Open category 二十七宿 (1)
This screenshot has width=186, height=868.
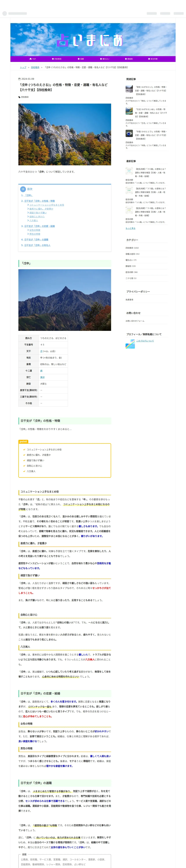click(131, 278)
